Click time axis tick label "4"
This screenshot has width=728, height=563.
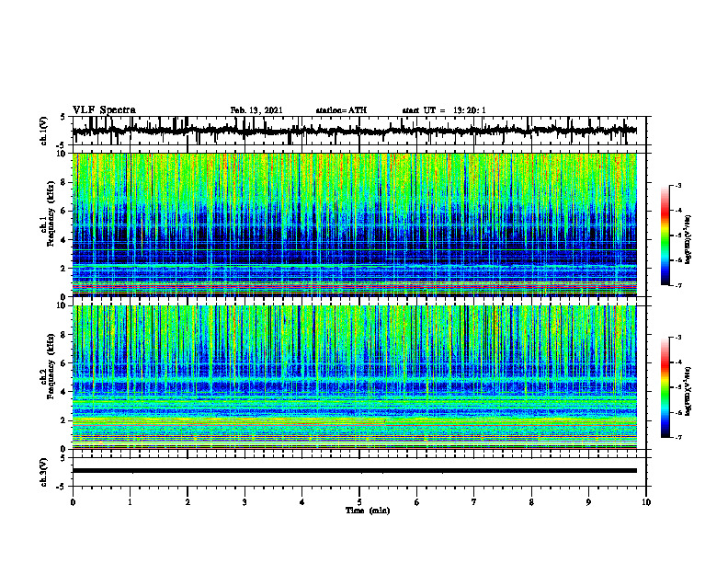point(301,502)
